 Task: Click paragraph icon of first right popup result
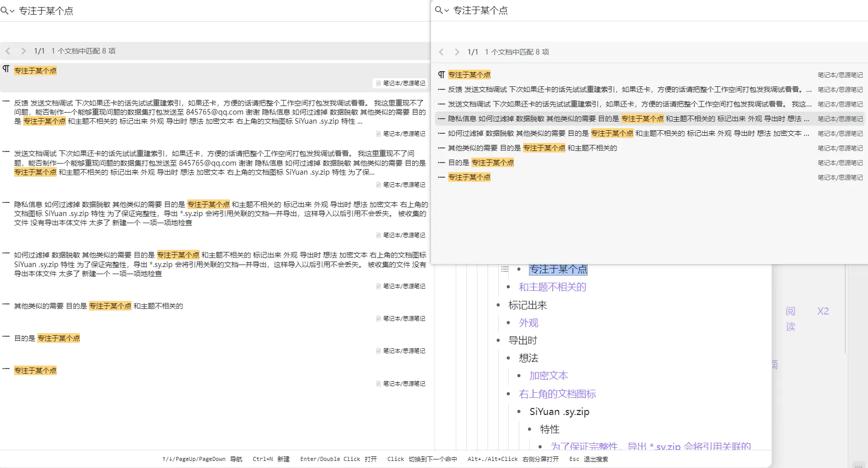pyautogui.click(x=441, y=75)
